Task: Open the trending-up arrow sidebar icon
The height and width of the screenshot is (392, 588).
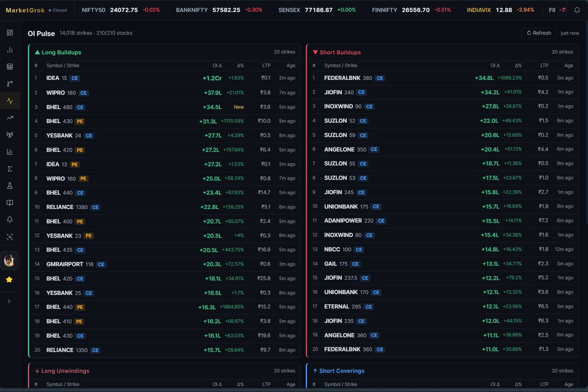Action: pos(10,118)
